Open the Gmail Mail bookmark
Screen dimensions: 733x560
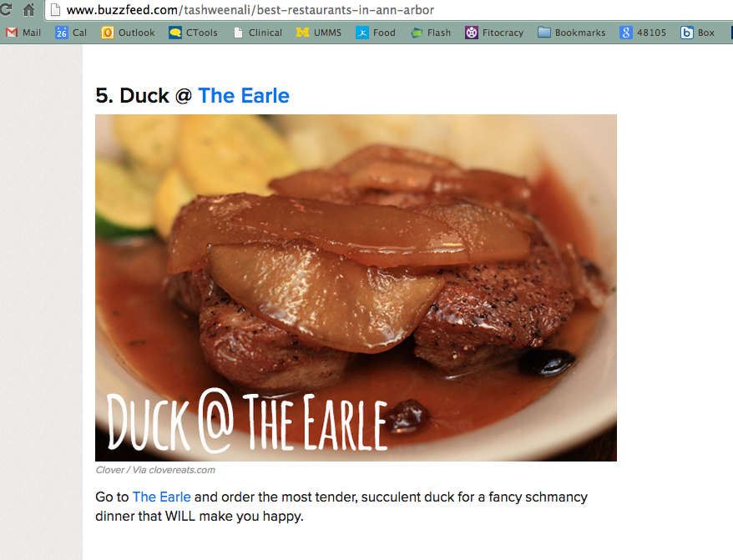[23, 33]
